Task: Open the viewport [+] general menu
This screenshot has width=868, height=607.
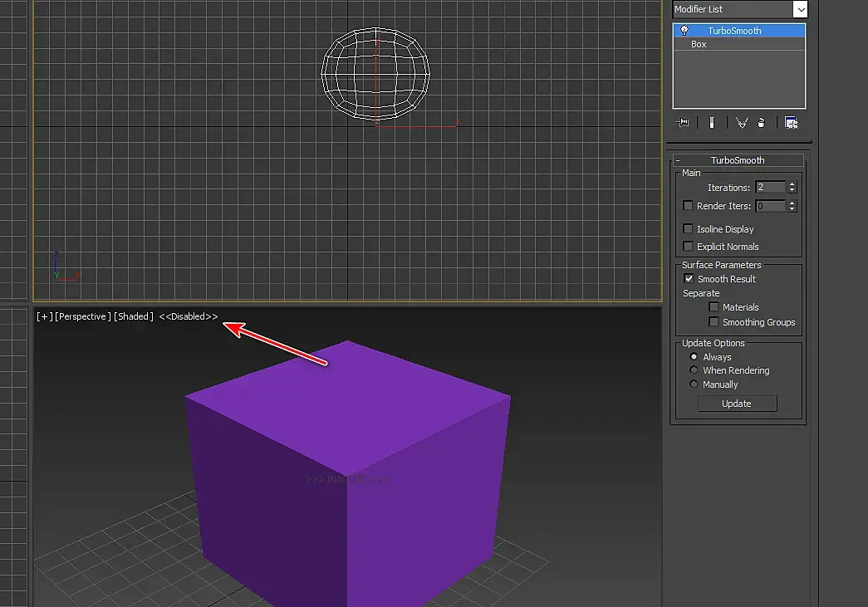Action: tap(44, 316)
